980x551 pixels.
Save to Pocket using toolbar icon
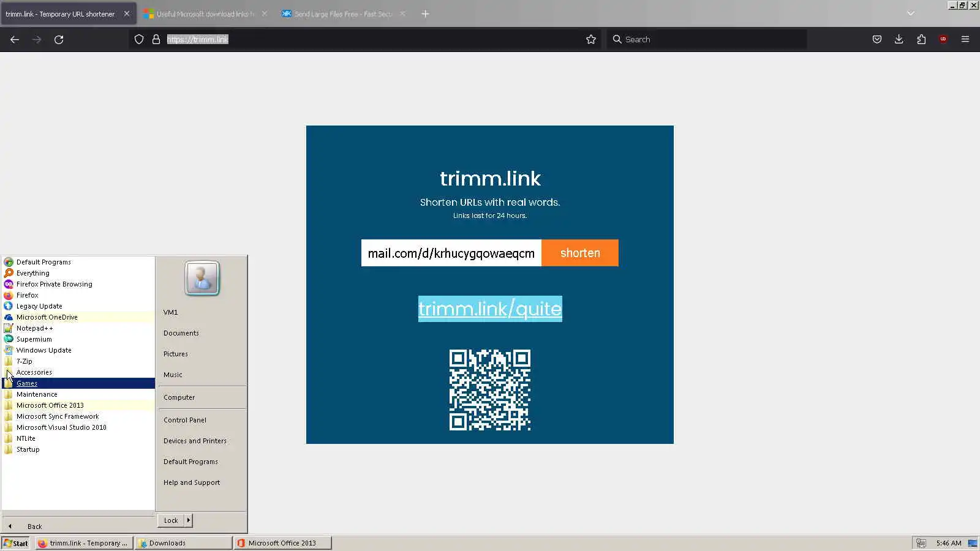[x=877, y=39]
